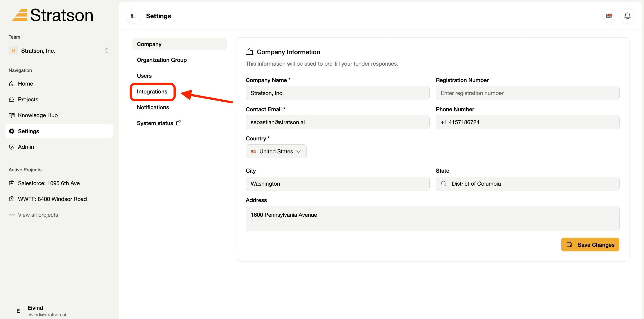
Task: Open the District of Columbia state selector
Action: click(528, 184)
